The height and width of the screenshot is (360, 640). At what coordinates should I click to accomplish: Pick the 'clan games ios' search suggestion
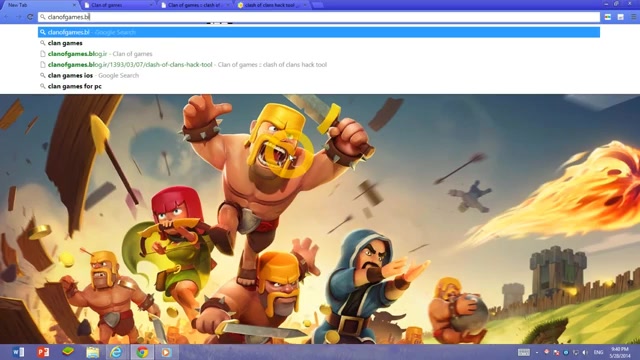pos(319,76)
